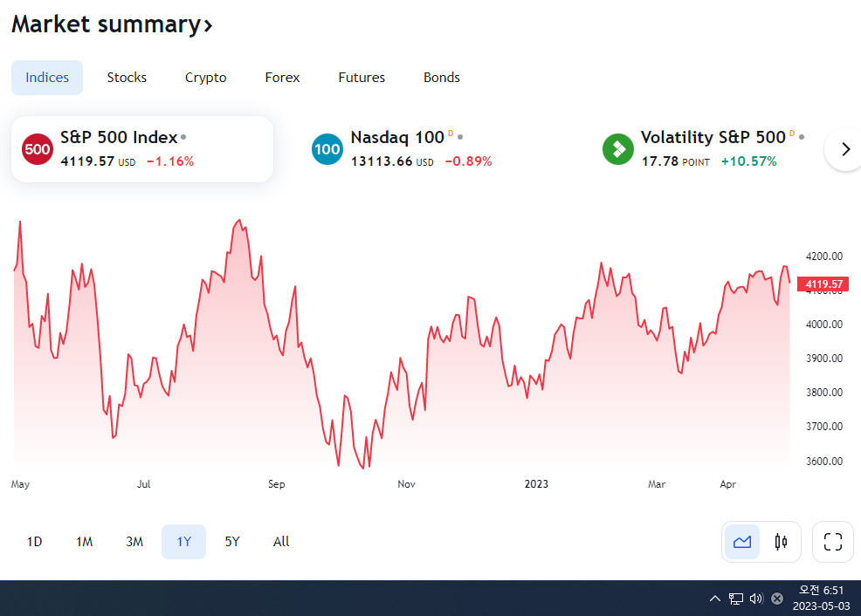Click the −0.89% Nasdaq change value

468,161
